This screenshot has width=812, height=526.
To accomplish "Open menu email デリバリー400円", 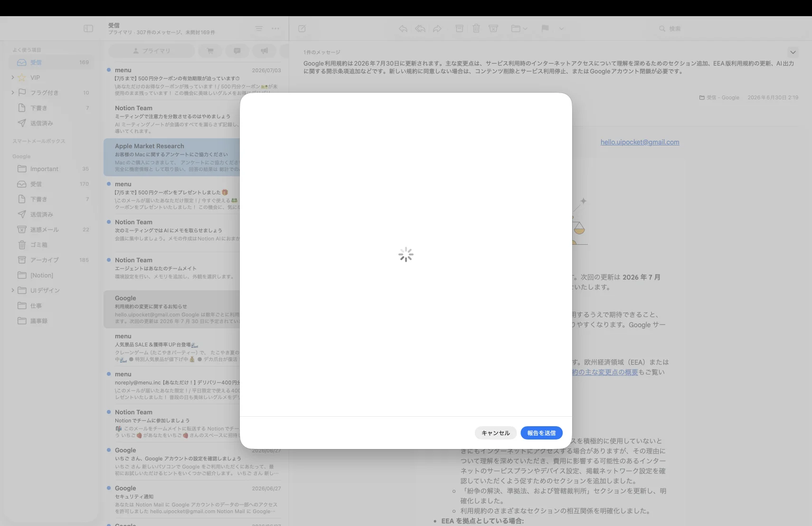I will tap(172, 385).
